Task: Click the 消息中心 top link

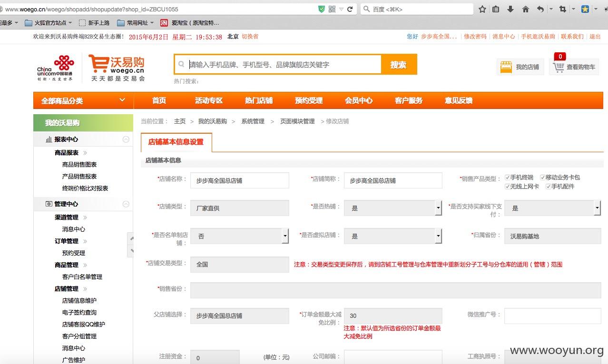Action: [x=504, y=37]
